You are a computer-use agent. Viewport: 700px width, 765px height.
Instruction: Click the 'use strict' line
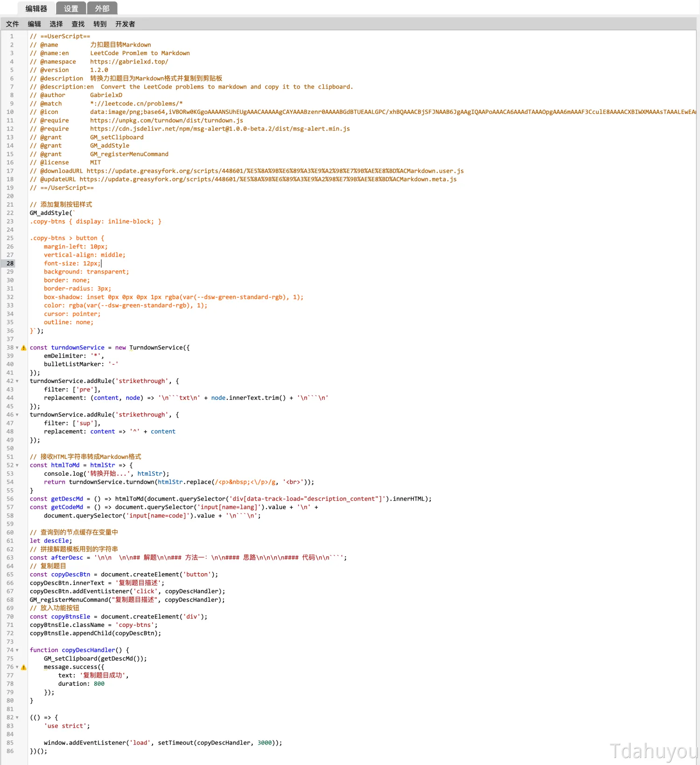pyautogui.click(x=67, y=726)
